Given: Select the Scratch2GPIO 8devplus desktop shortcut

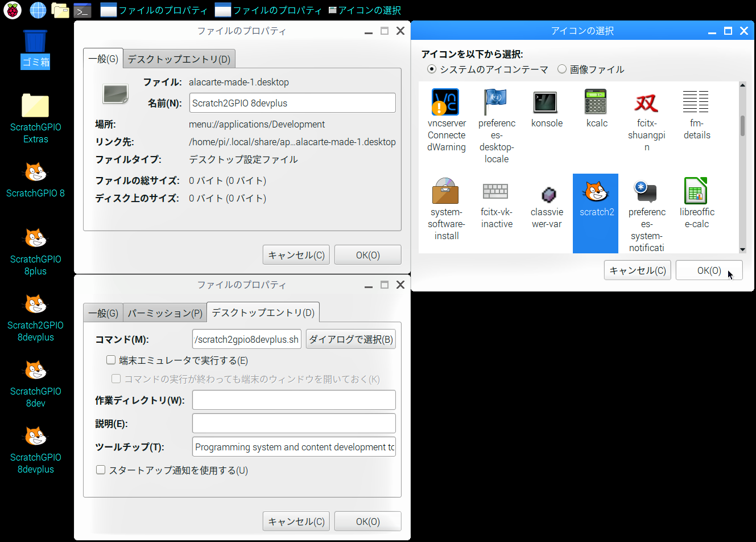Looking at the screenshot, I should (x=35, y=318).
